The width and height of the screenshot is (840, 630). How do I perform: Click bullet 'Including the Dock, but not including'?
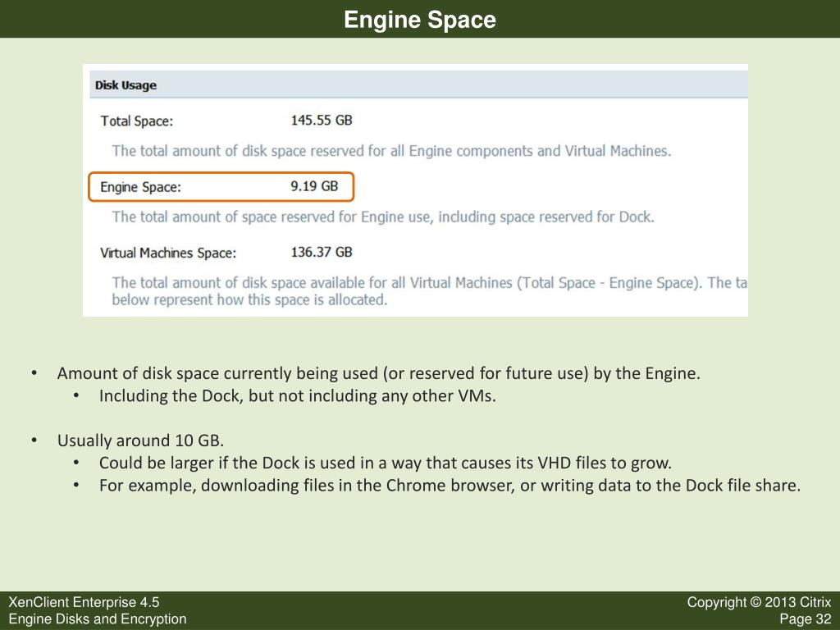click(297, 395)
